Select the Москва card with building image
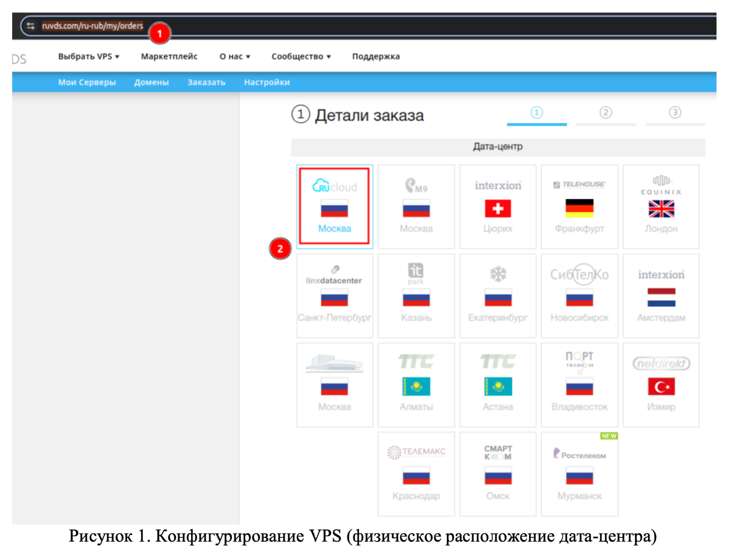 [334, 385]
